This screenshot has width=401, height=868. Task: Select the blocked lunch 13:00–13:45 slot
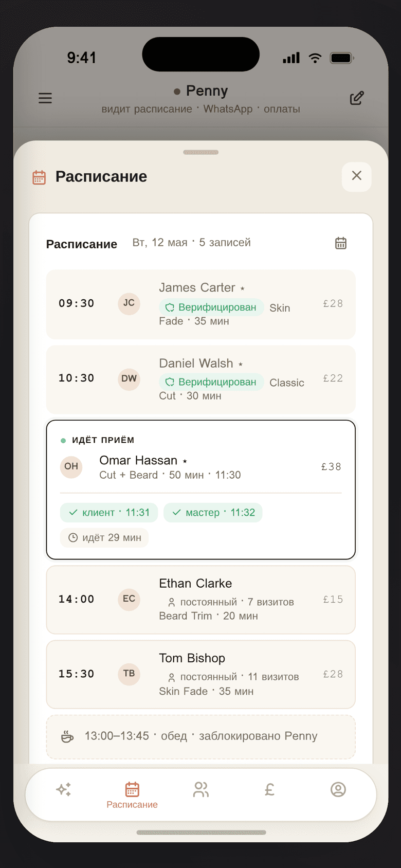(201, 736)
